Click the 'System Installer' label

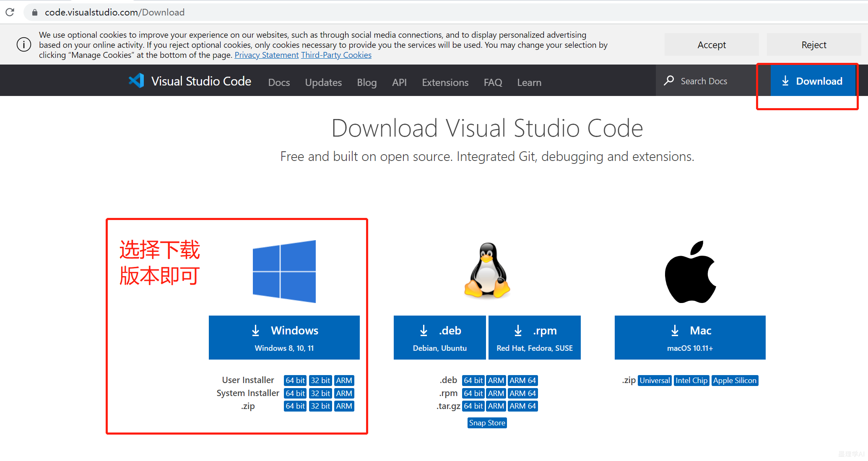[x=248, y=393]
